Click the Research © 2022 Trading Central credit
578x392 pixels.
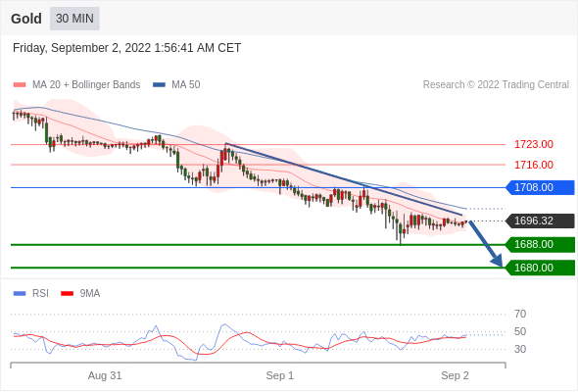[496, 85]
